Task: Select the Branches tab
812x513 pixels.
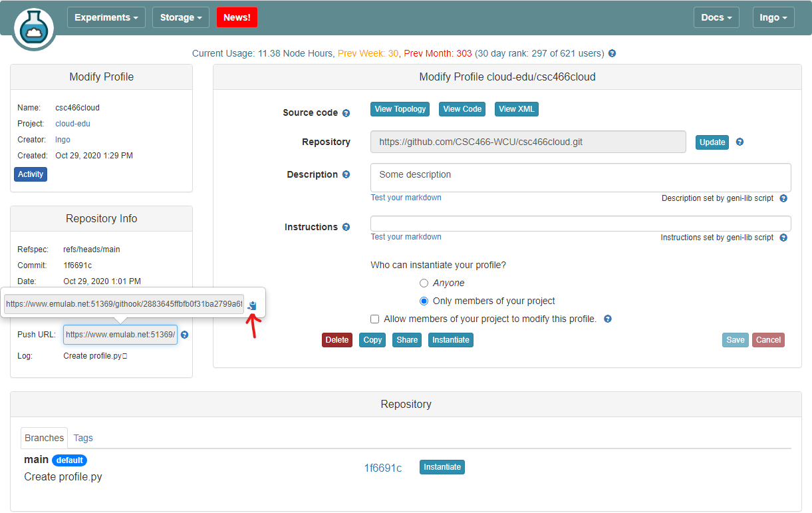Action: click(x=45, y=438)
